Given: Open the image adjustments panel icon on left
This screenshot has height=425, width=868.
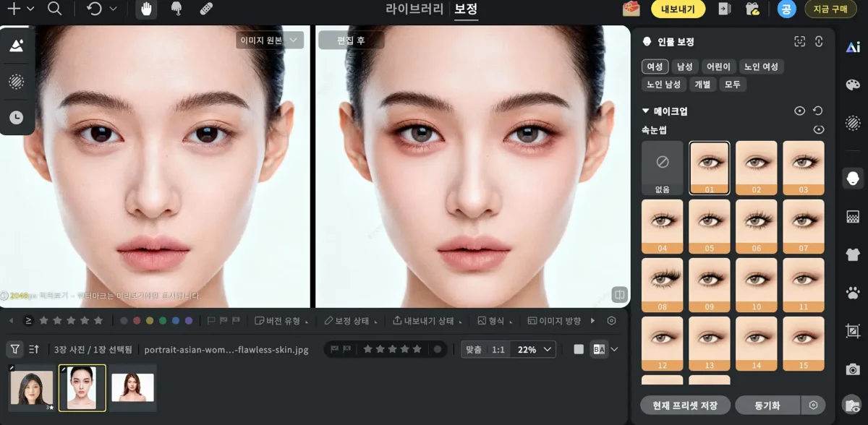Looking at the screenshot, I should coord(16,46).
